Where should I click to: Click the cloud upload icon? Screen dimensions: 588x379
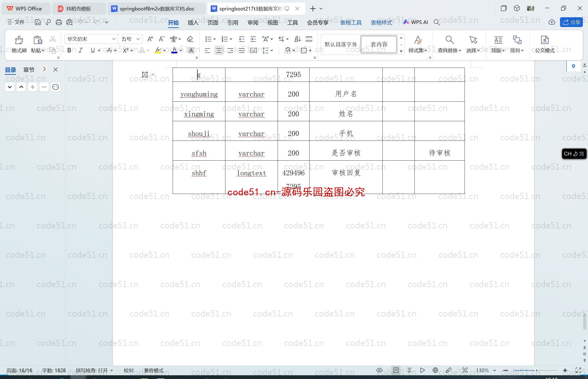(552, 22)
